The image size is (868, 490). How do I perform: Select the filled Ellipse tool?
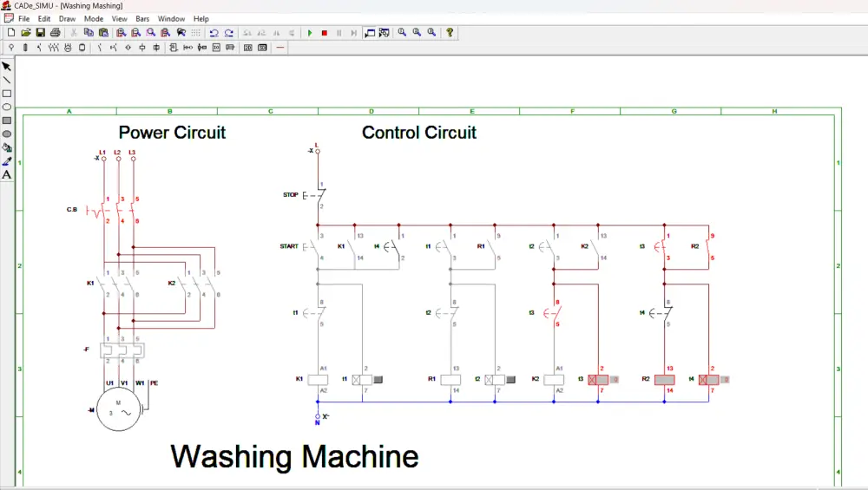click(7, 134)
